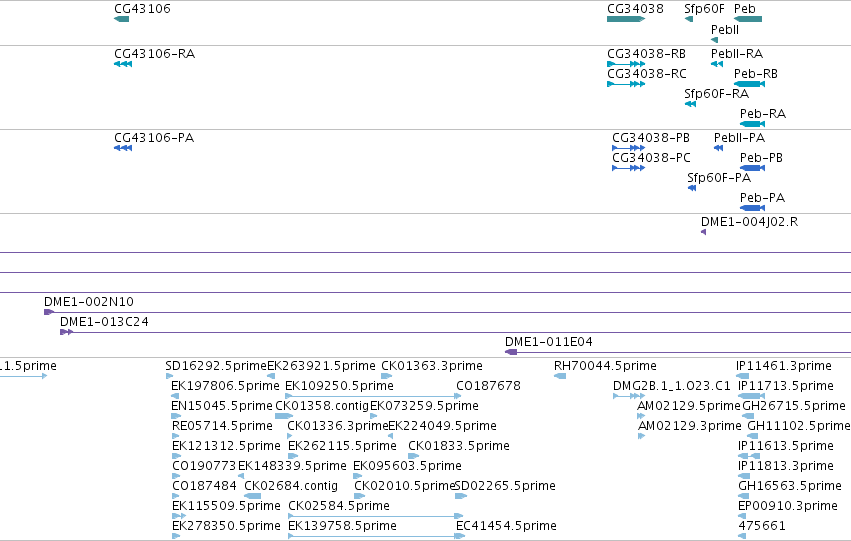Screen dimensions: 851x541
Task: Click the CG34038-RB transcript glyph
Action: coord(626,64)
